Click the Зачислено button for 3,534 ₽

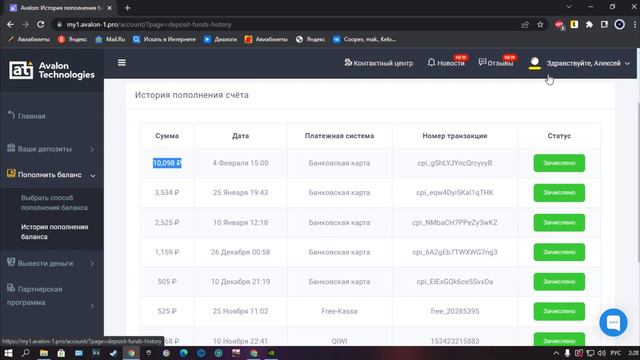point(559,193)
